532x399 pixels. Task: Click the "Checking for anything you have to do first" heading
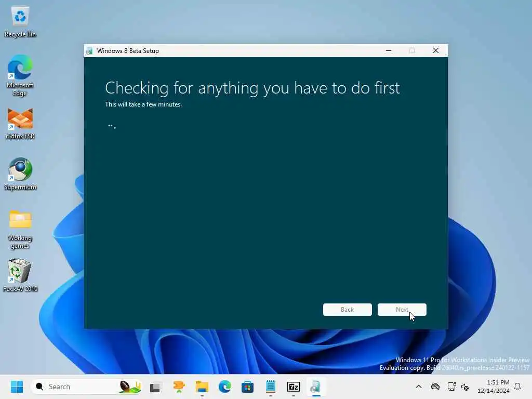252,88
